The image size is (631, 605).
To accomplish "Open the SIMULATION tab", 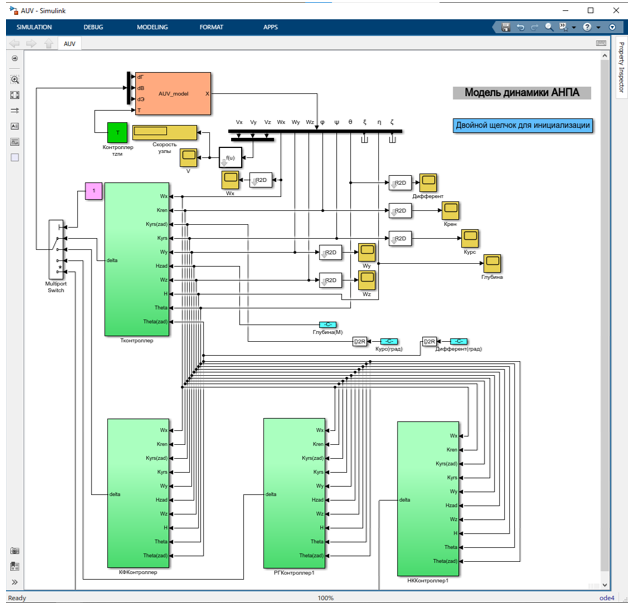I will [x=34, y=27].
